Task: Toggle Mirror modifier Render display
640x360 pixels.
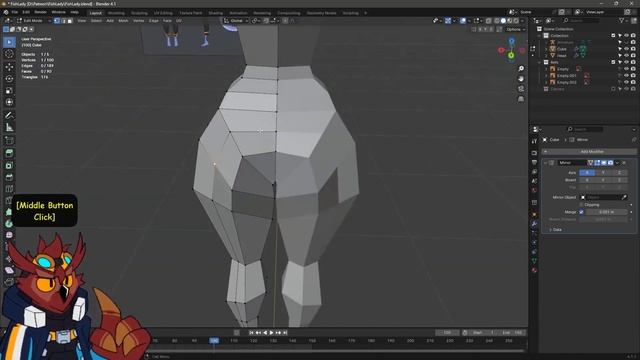Action: (610, 162)
